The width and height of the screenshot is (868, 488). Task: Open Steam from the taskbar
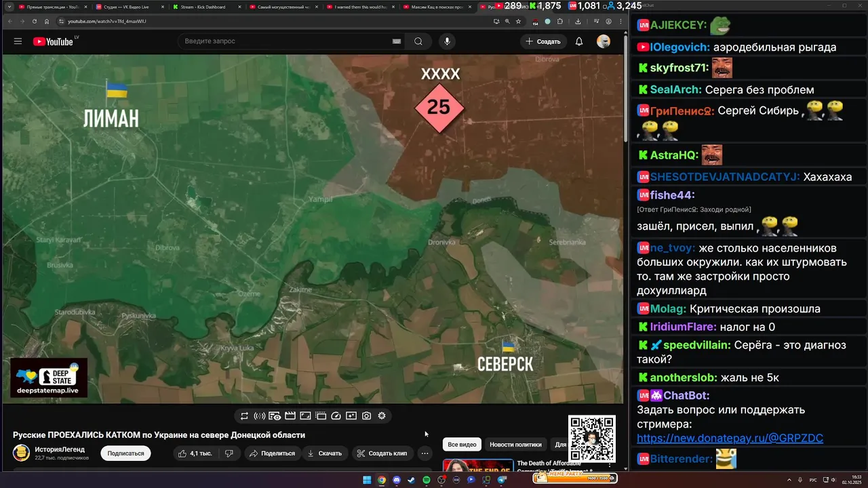412,480
